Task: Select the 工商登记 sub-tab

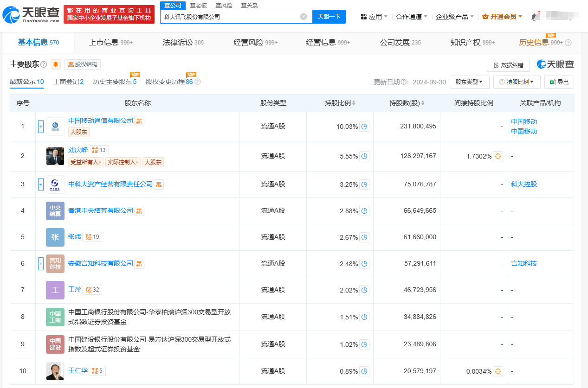Action: click(68, 82)
